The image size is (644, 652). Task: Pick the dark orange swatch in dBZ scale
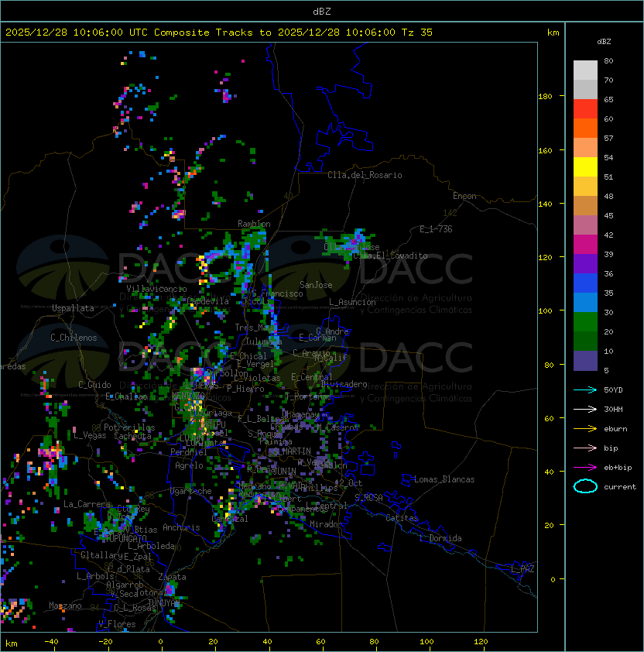tap(585, 128)
